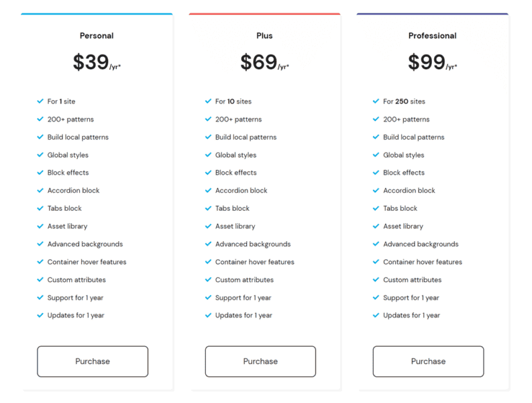
Task: Click checkmark next to Professional 'Tabs block'
Action: tap(376, 208)
